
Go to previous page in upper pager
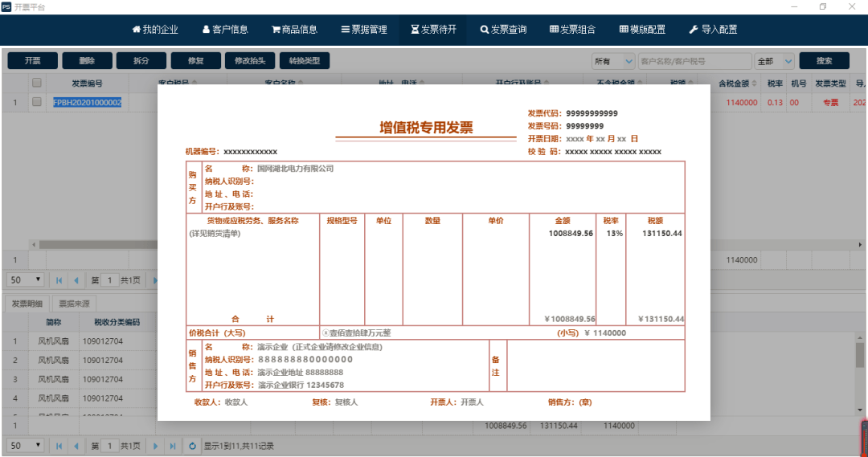pos(76,280)
